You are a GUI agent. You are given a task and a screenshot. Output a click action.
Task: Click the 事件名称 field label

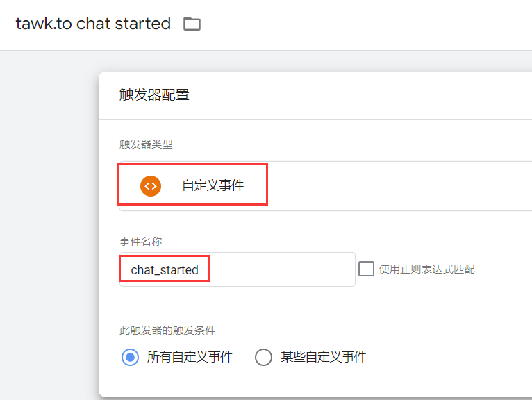coord(140,241)
